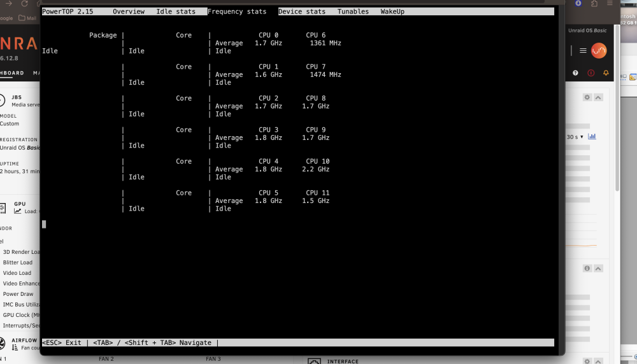Click the '1.6 GHz' value for CPU 1
The width and height of the screenshot is (637, 364).
(x=268, y=74)
